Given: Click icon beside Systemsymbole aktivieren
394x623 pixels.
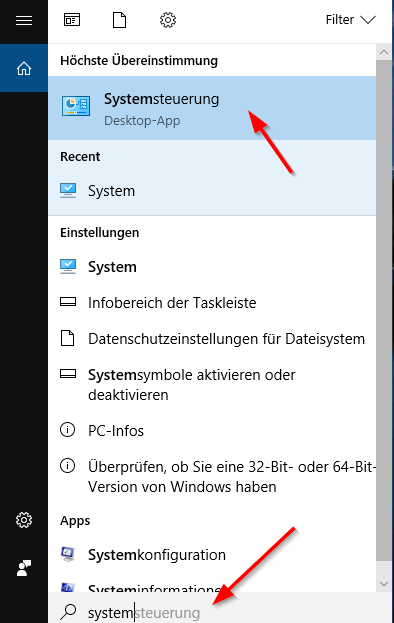Looking at the screenshot, I should tap(68, 374).
